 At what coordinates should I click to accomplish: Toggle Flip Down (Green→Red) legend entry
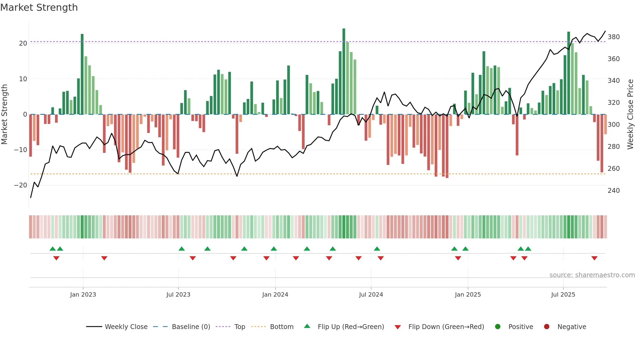point(439,327)
